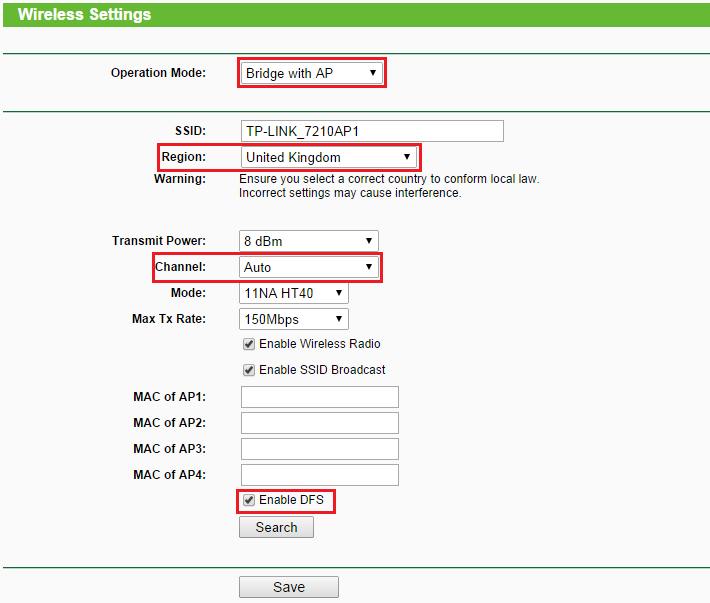Focus the MAC of AP2 field
710x603 pixels.
[x=320, y=423]
